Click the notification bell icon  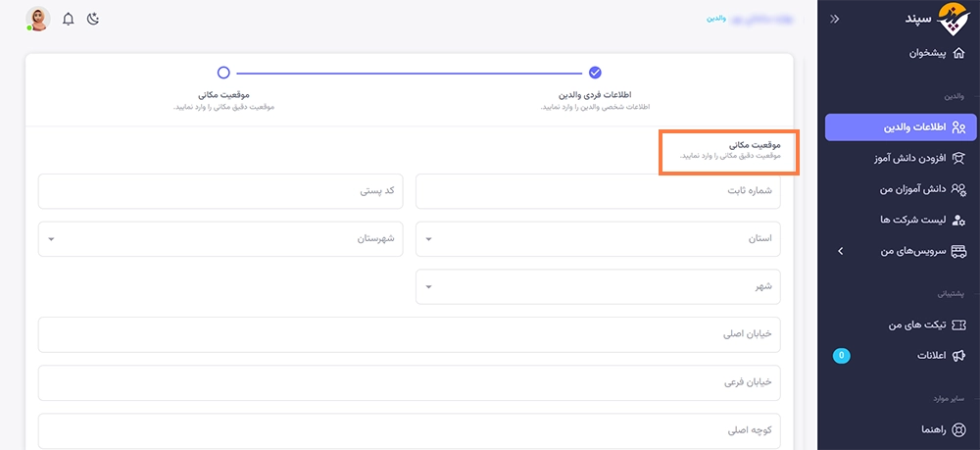(x=68, y=19)
